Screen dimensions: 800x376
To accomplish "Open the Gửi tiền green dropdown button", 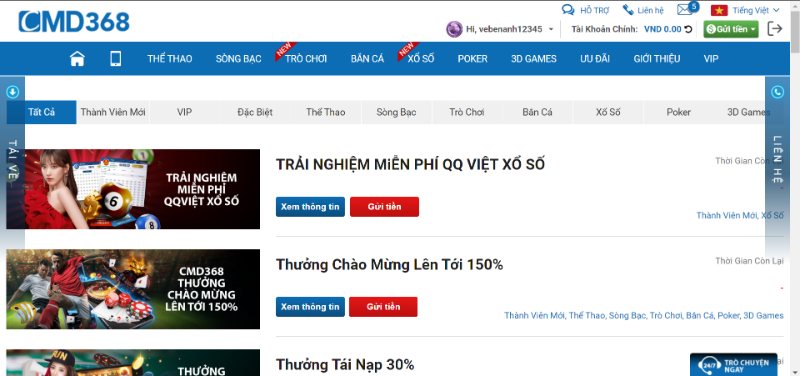I will tap(731, 29).
